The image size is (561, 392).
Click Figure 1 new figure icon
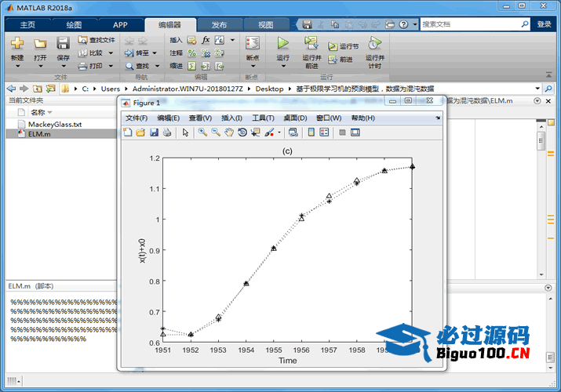coord(127,132)
